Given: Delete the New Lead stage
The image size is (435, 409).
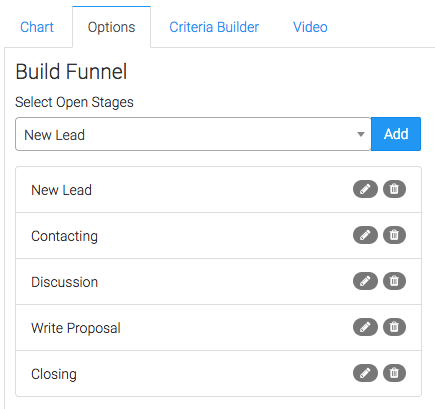Looking at the screenshot, I should tap(394, 189).
